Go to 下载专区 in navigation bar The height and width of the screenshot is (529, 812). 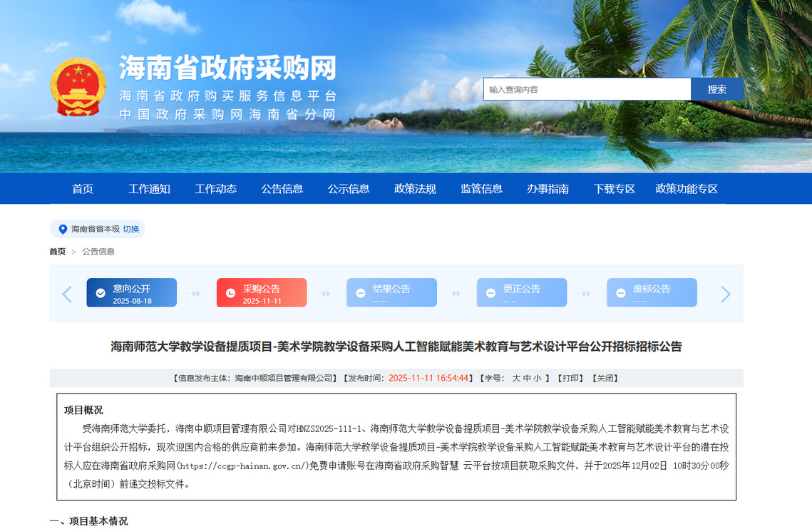[614, 189]
